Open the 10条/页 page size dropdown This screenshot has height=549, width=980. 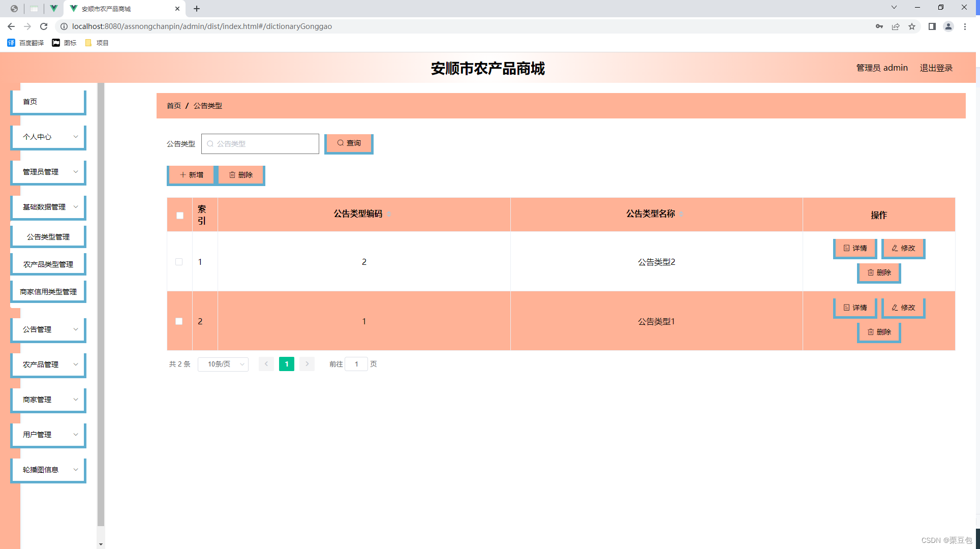pyautogui.click(x=223, y=364)
